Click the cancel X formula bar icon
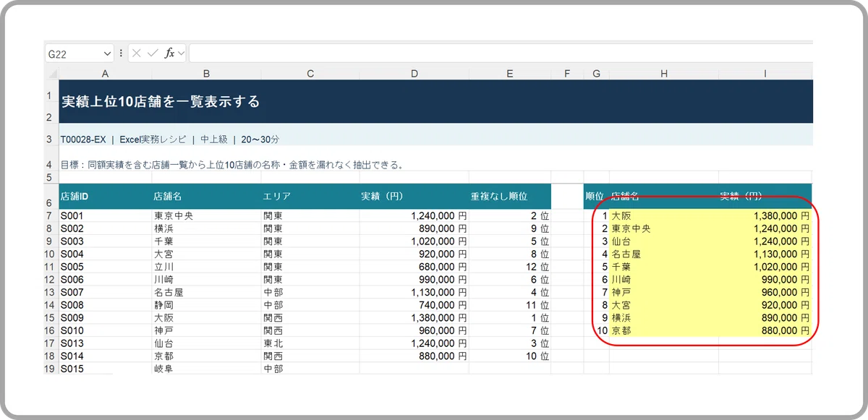868x420 pixels. [137, 53]
